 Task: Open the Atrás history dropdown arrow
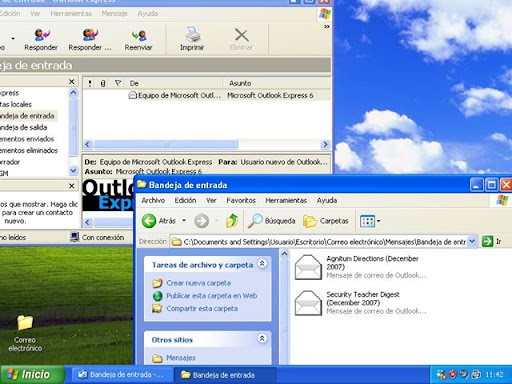click(x=184, y=221)
